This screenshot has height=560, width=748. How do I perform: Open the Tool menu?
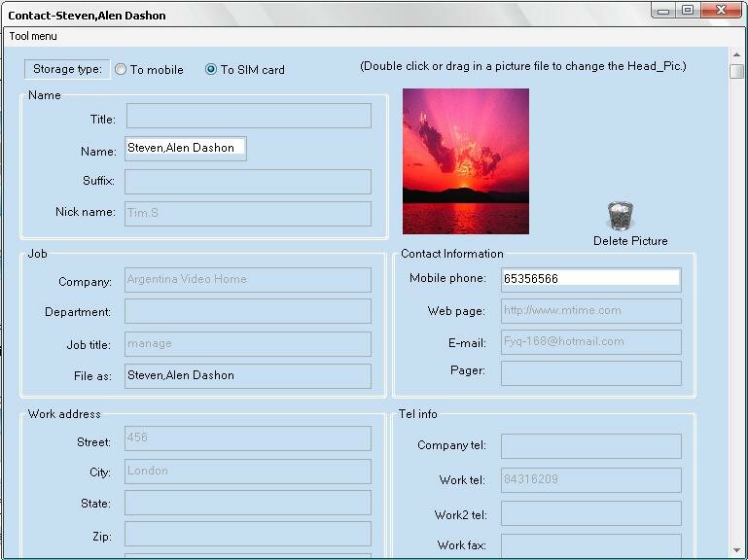33,36
